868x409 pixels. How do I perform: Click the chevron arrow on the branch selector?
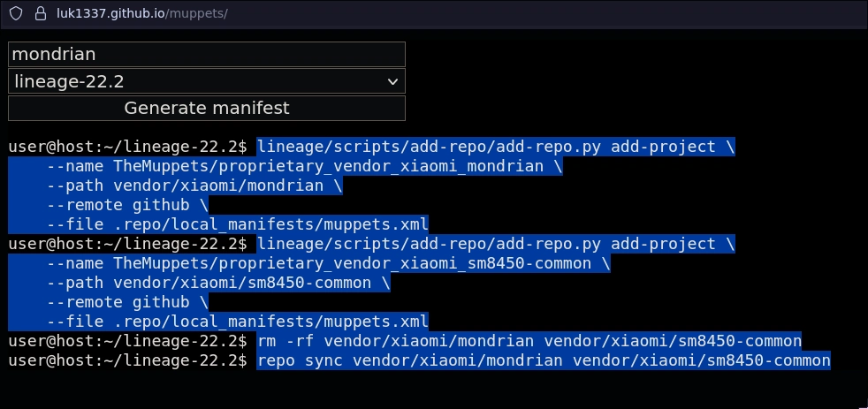[393, 82]
